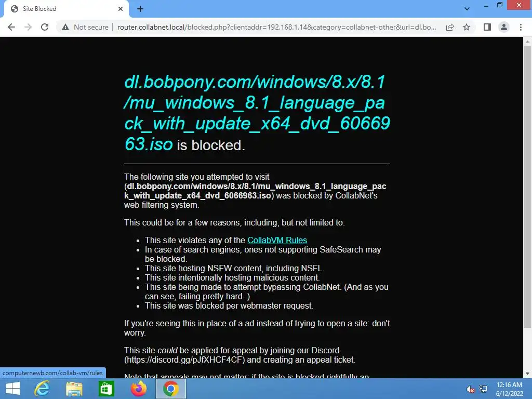
Task: Click the 'If you're seeing this in place of a ad' paragraph
Action: [x=257, y=328]
